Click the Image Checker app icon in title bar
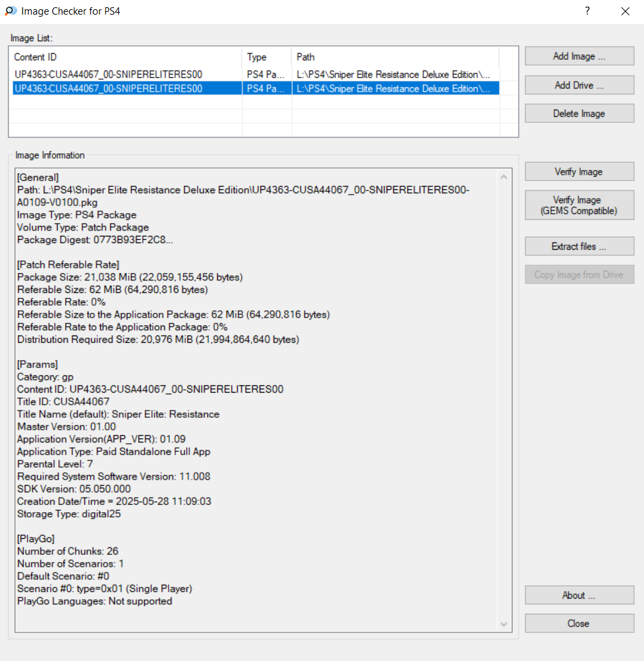 tap(11, 11)
